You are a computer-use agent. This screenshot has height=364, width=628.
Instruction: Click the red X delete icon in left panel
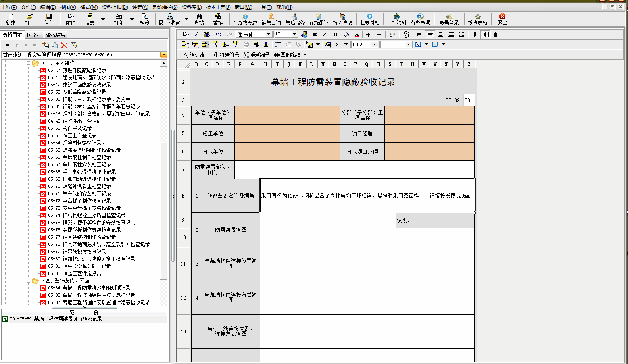[64, 45]
